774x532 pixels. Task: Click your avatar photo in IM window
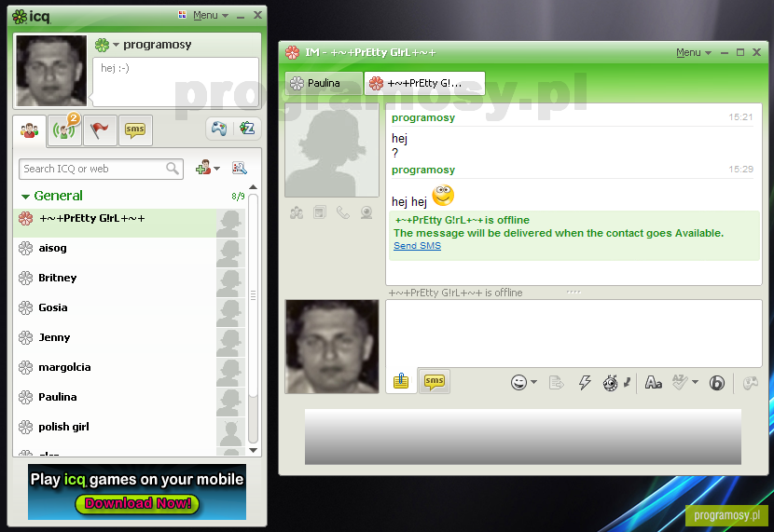332,346
